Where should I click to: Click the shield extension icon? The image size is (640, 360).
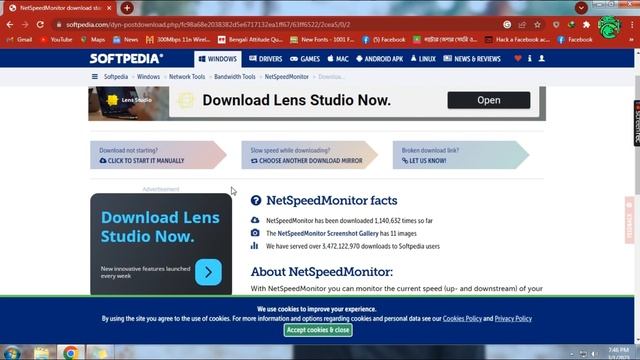tap(556, 24)
